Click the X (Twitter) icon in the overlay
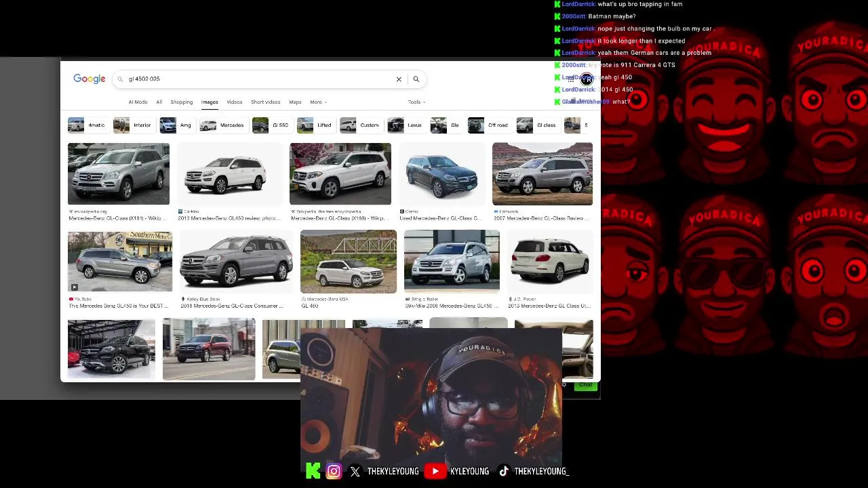 [355, 472]
